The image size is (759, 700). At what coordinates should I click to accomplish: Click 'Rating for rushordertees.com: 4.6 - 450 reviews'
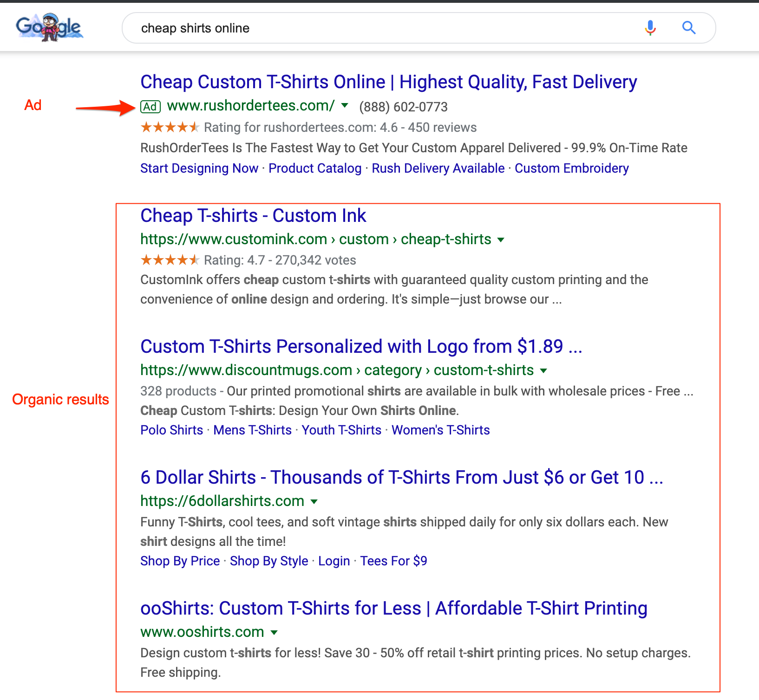coord(340,127)
